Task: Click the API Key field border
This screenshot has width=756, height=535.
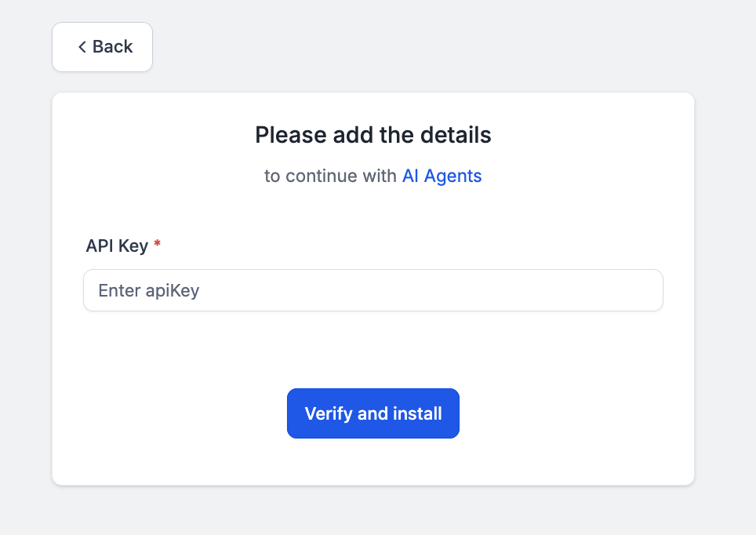Action: click(x=373, y=271)
